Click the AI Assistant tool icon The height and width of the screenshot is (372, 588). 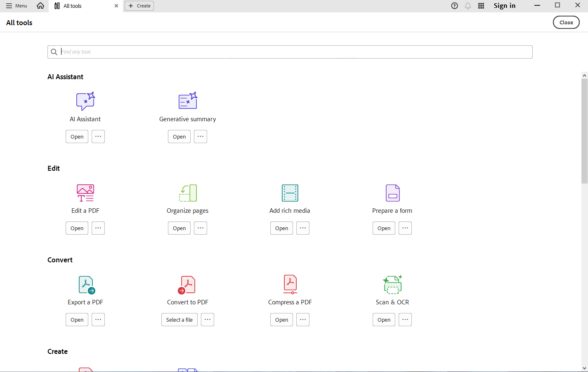[x=85, y=101]
